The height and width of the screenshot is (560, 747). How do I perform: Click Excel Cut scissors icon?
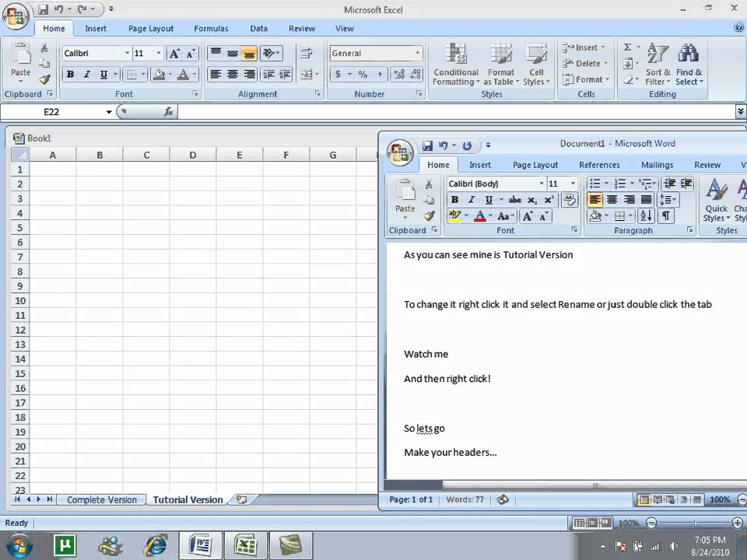coord(44,47)
